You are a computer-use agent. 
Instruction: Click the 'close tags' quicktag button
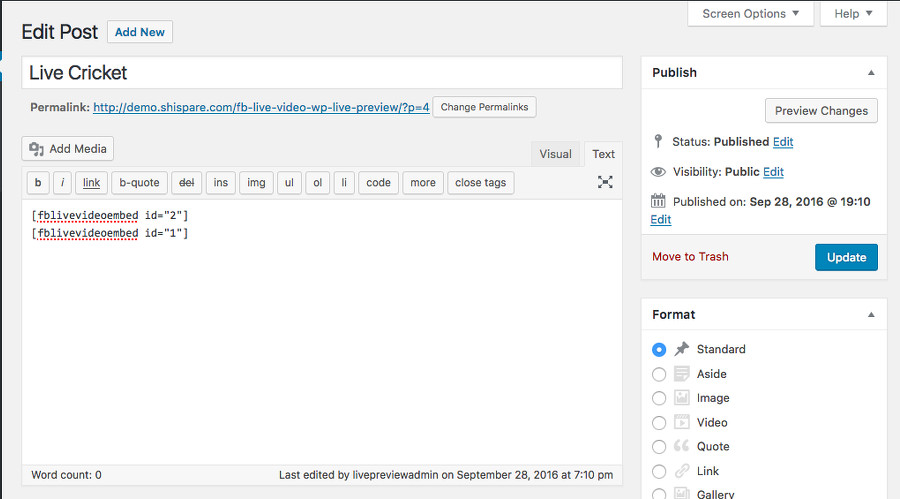tap(481, 182)
